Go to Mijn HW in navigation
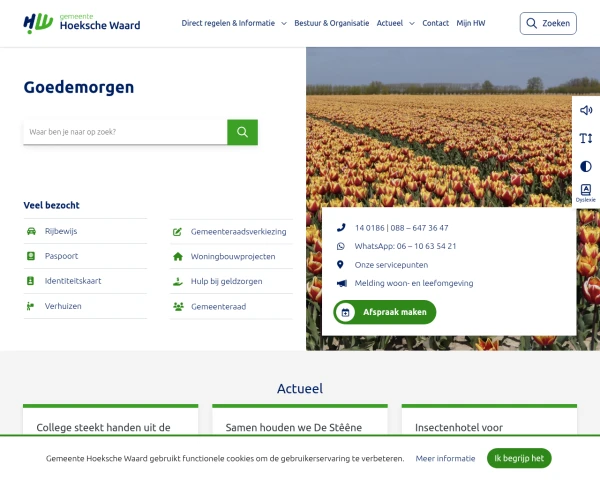This screenshot has height=480, width=600. 471,23
